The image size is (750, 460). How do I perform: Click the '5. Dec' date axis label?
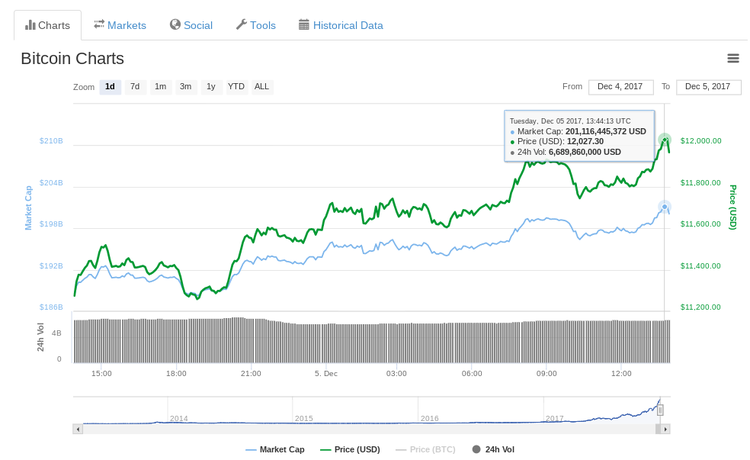point(326,373)
